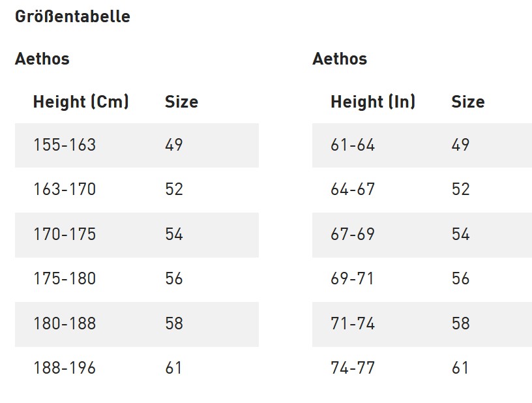Image resolution: width=532 pixels, height=403 pixels.
Task: Select the Height (Cm) column header
Action: (81, 102)
